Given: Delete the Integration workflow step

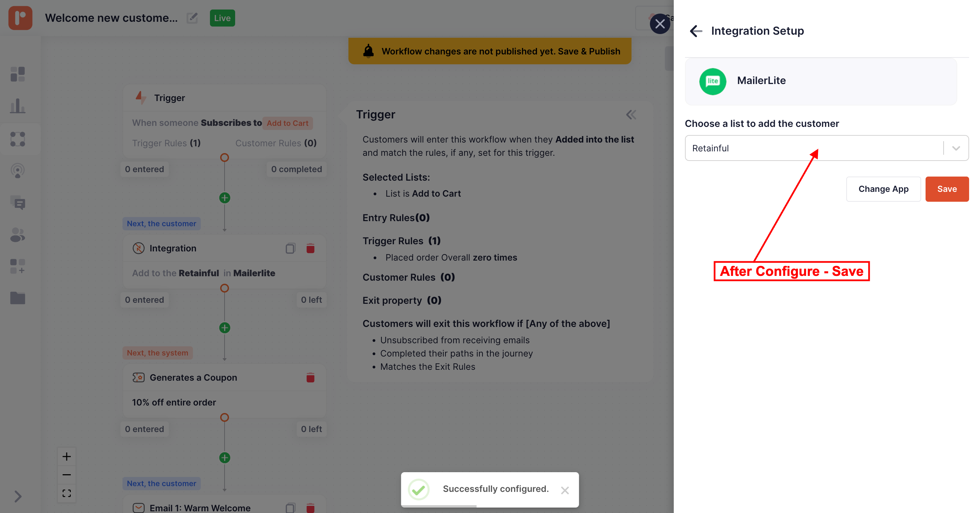Looking at the screenshot, I should pos(310,248).
